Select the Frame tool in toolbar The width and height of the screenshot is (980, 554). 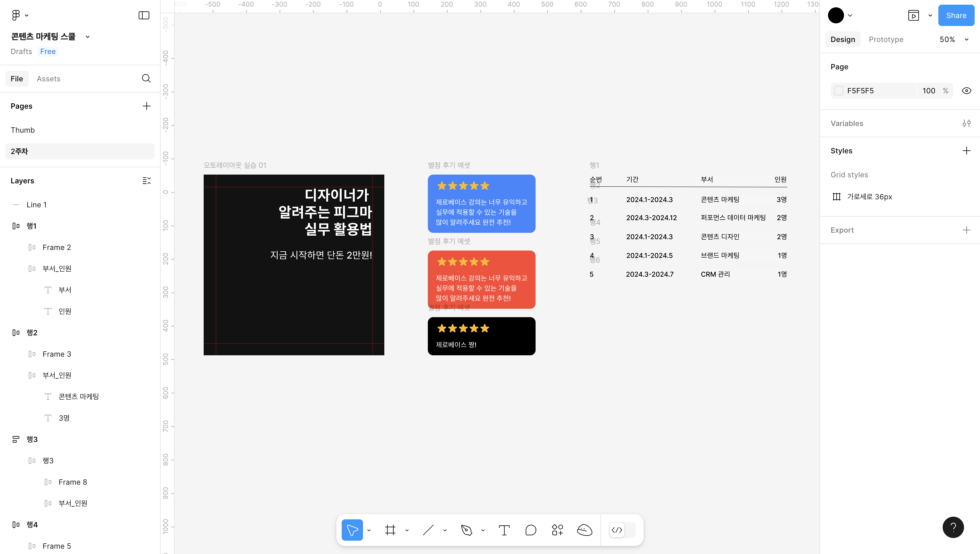coord(390,530)
